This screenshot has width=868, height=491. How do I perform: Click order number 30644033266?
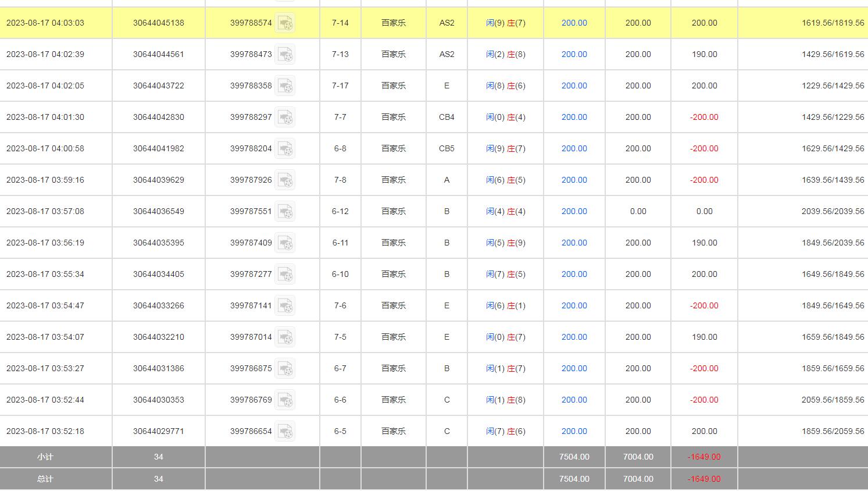(x=159, y=305)
